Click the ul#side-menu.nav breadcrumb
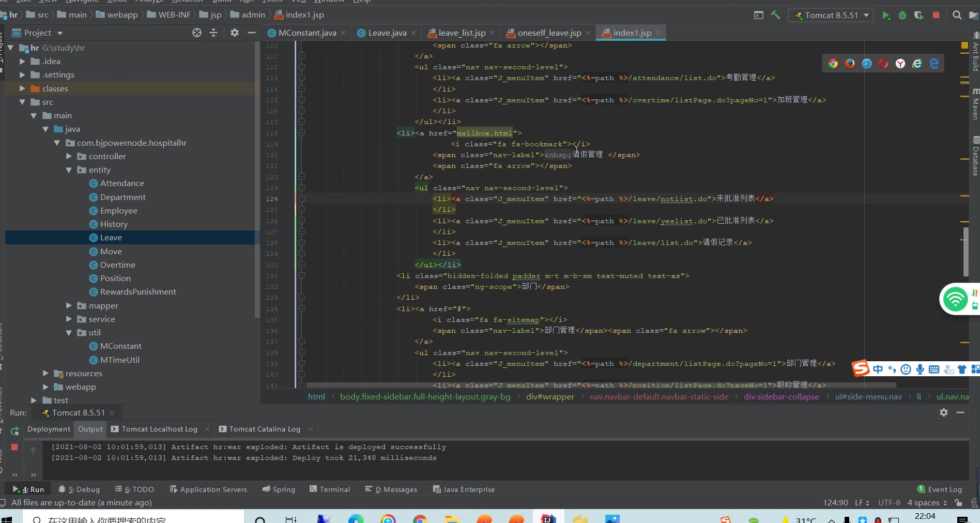This screenshot has height=523, width=980. pos(868,397)
